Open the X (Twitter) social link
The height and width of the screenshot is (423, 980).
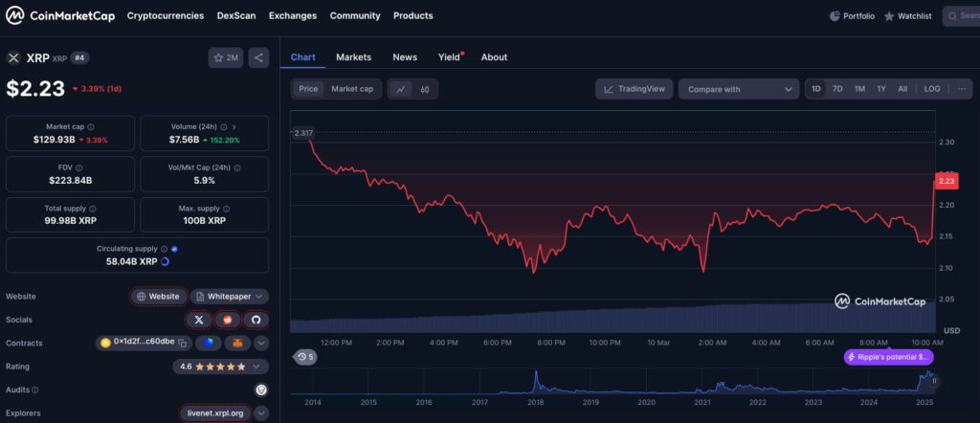tap(199, 320)
